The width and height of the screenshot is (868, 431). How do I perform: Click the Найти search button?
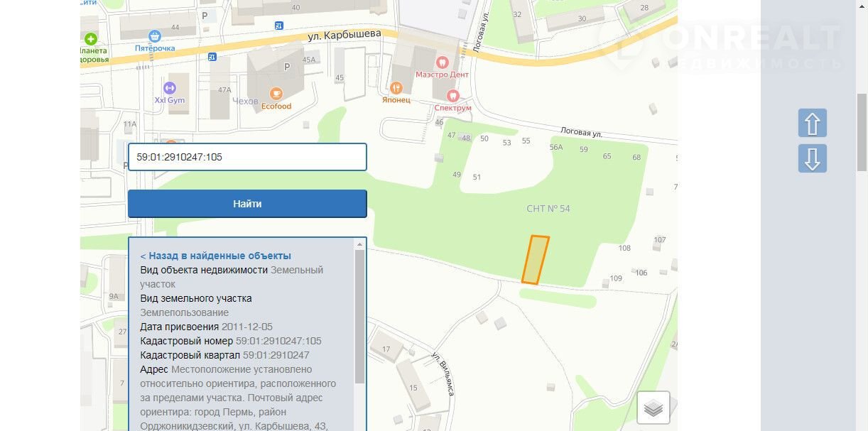pyautogui.click(x=247, y=204)
